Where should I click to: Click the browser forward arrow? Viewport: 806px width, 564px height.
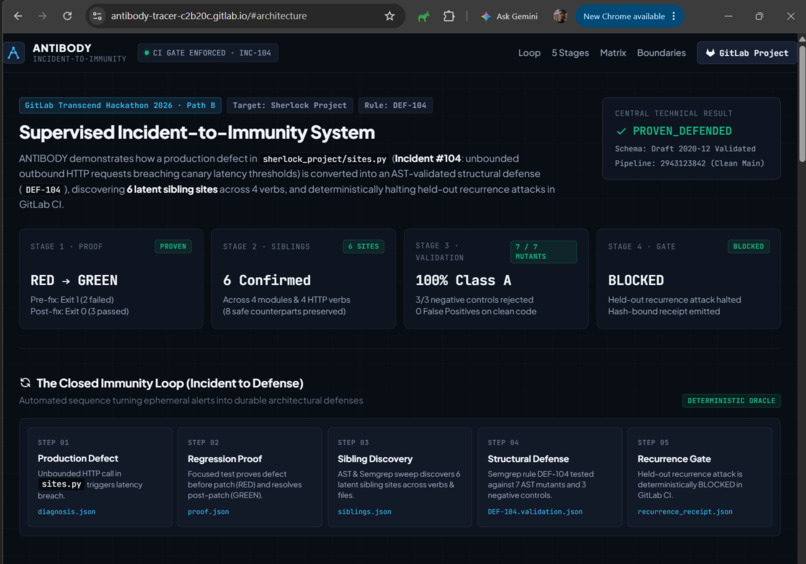tap(42, 16)
